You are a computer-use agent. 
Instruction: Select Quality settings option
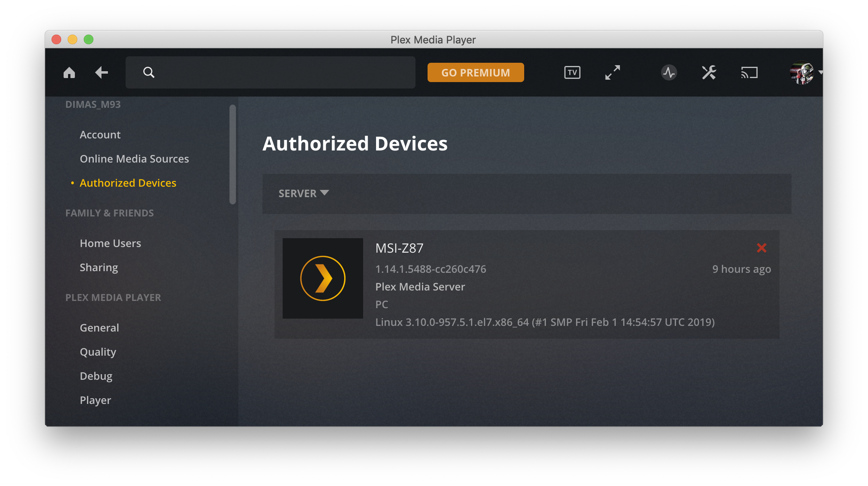click(97, 351)
